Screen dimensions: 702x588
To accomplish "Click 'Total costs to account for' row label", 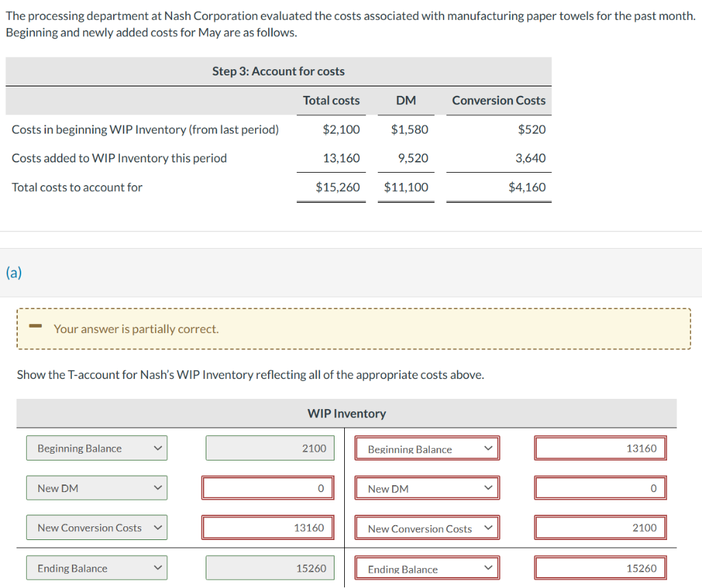I will pyautogui.click(x=77, y=187).
